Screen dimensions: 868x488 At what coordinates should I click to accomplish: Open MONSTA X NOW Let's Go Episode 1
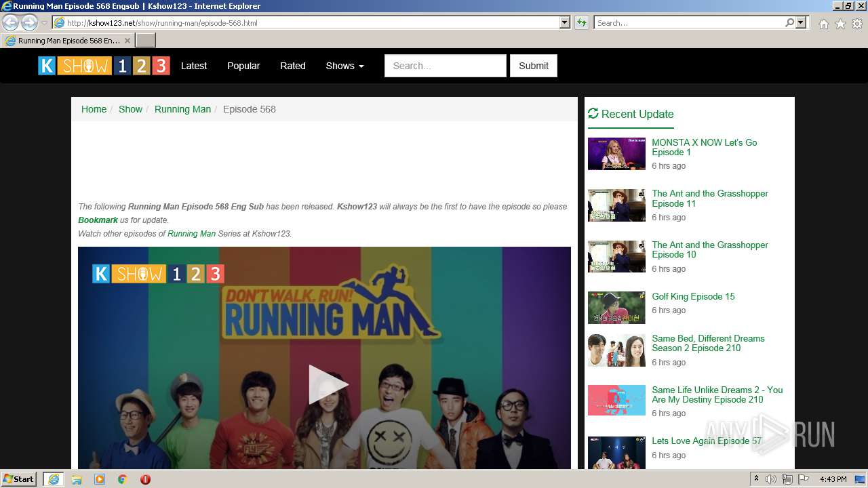click(x=704, y=147)
